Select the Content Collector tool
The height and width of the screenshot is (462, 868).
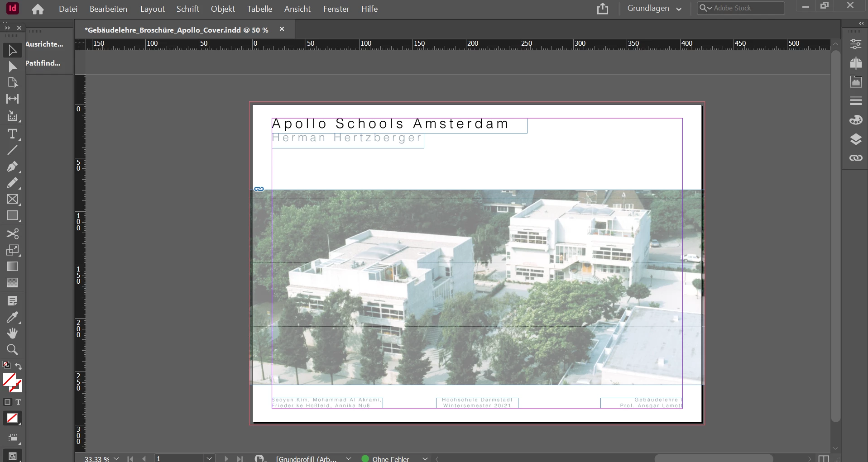tap(12, 116)
